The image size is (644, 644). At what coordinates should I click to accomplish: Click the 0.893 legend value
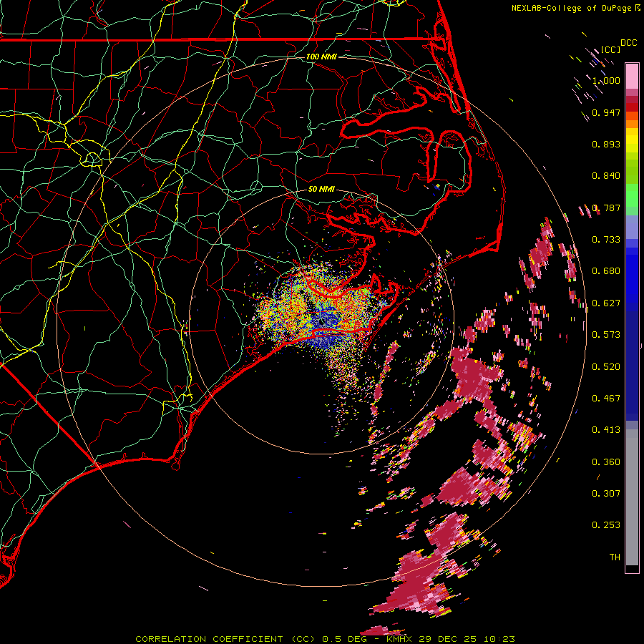606,144
